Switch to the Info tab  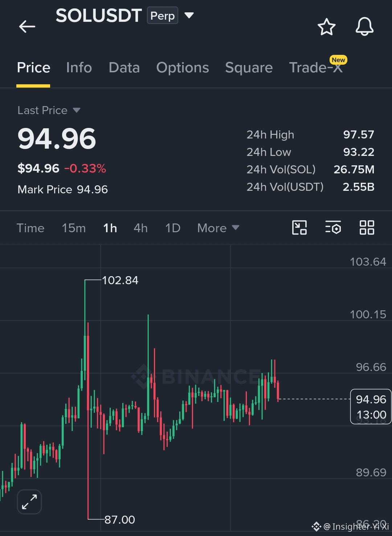click(79, 68)
